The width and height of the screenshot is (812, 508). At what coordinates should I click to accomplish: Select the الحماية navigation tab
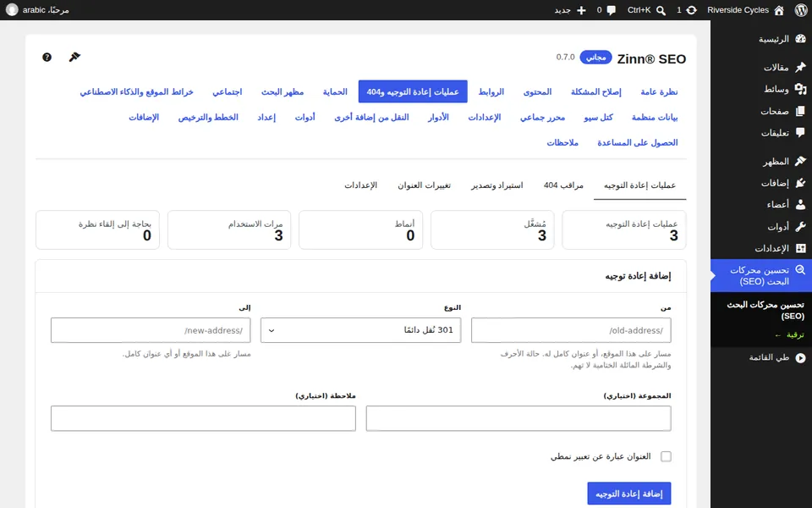point(335,91)
